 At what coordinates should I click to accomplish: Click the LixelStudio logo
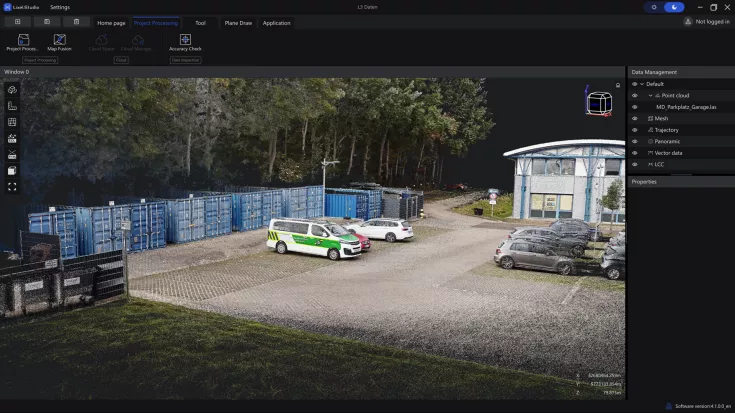coord(7,7)
